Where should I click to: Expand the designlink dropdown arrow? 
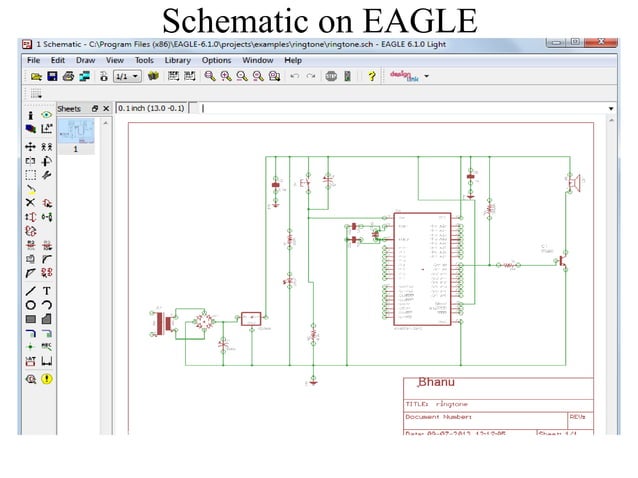[x=426, y=76]
